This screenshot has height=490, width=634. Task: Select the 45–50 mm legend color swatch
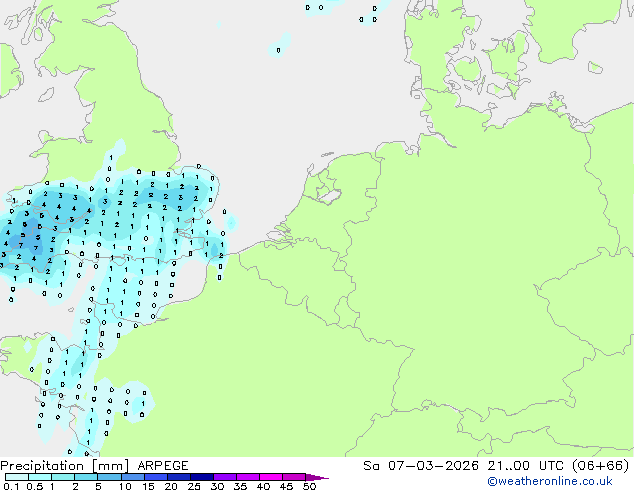pos(294,477)
